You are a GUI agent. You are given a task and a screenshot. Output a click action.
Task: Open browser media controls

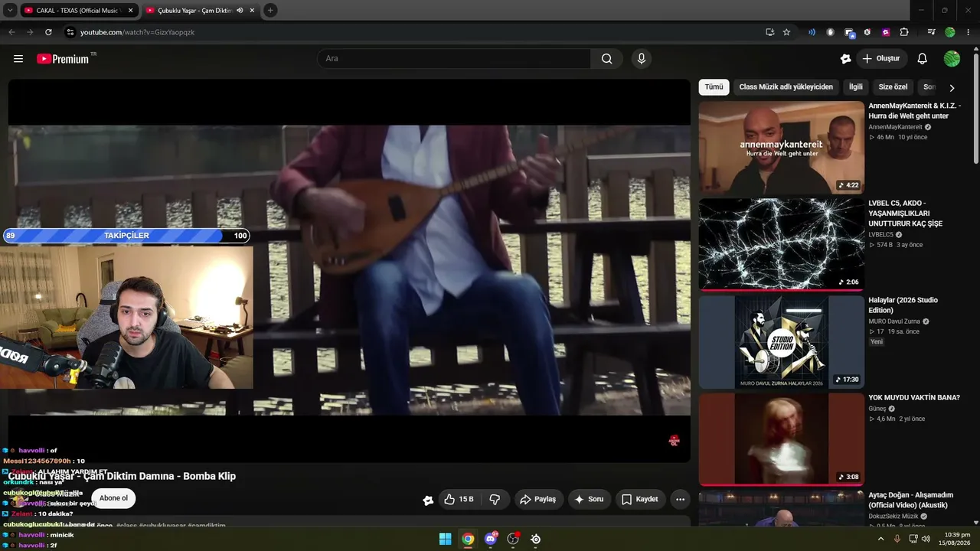click(x=931, y=32)
